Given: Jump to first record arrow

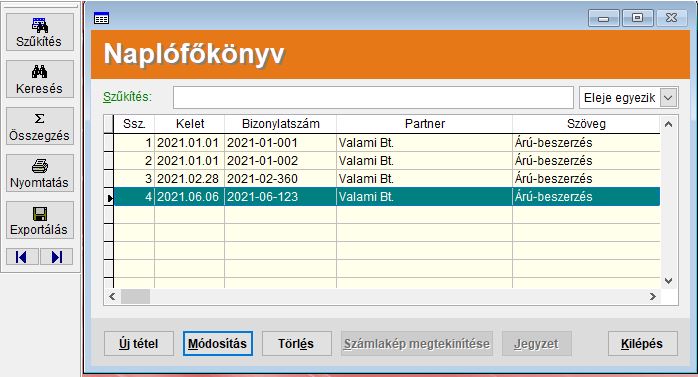Looking at the screenshot, I should coord(22,257).
